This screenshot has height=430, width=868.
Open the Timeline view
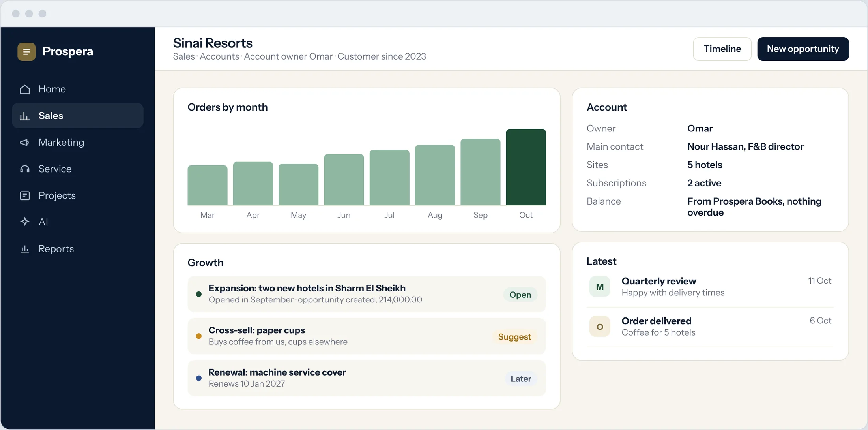click(722, 49)
